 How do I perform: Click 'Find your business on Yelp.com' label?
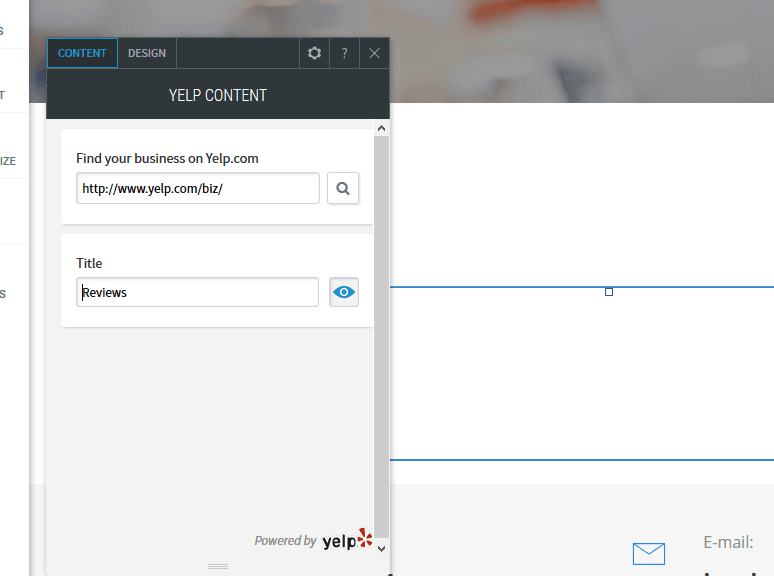tap(167, 158)
